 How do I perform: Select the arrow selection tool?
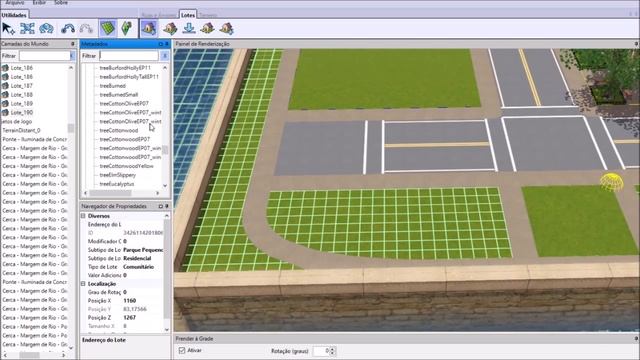click(x=8, y=29)
